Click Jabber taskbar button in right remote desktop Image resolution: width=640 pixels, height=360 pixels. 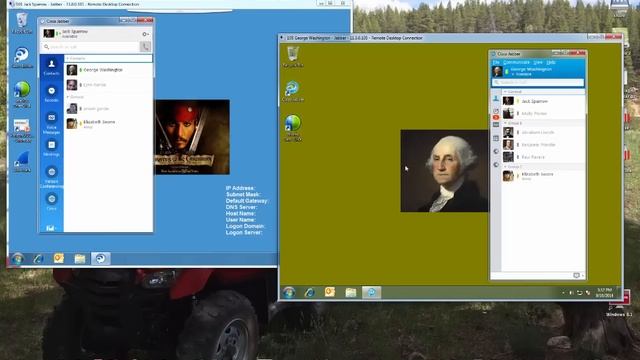[x=371, y=292]
